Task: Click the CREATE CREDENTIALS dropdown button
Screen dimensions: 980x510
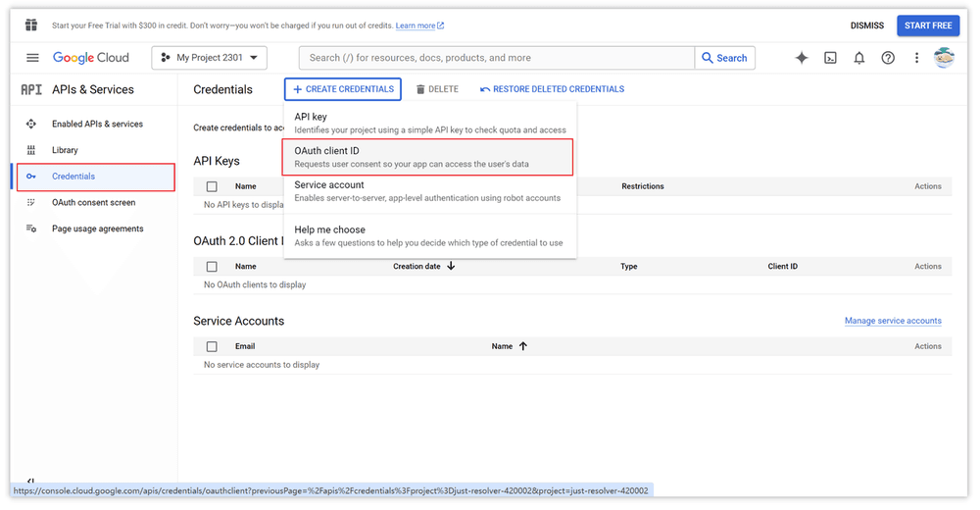Action: click(x=343, y=89)
